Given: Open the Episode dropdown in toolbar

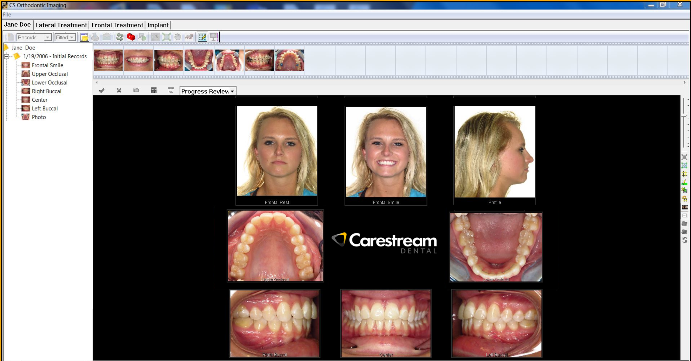Looking at the screenshot, I should tap(33, 37).
